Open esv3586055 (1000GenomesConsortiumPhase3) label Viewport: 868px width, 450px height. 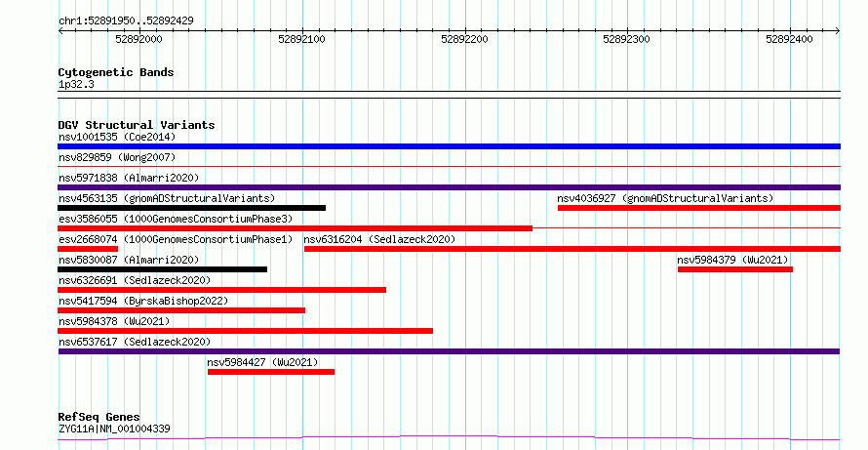pos(176,219)
